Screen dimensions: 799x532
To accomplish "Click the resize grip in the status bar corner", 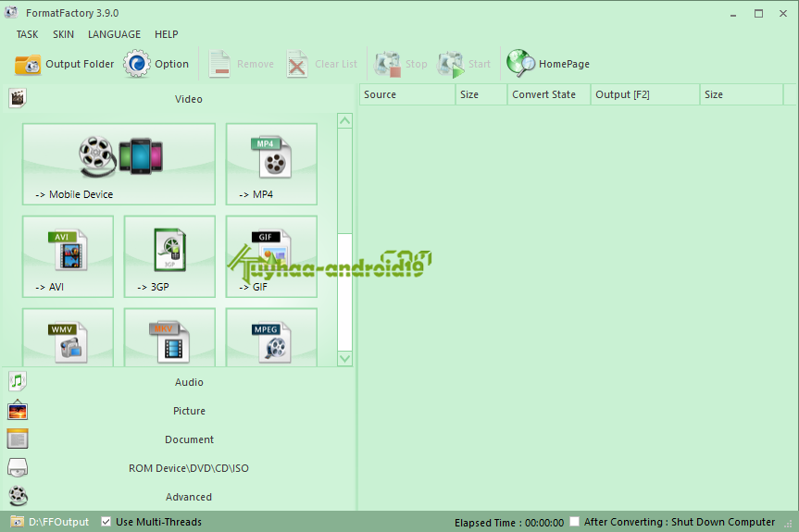I will [x=788, y=524].
